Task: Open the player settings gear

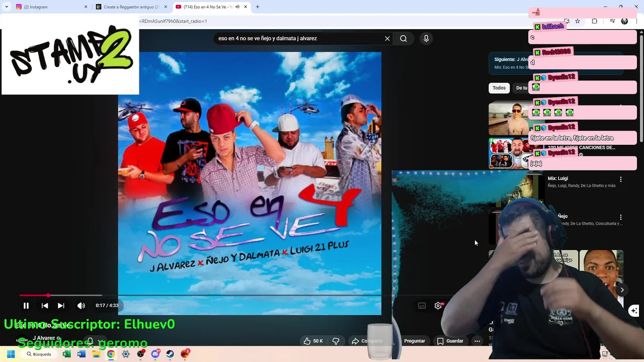Action: [x=438, y=306]
